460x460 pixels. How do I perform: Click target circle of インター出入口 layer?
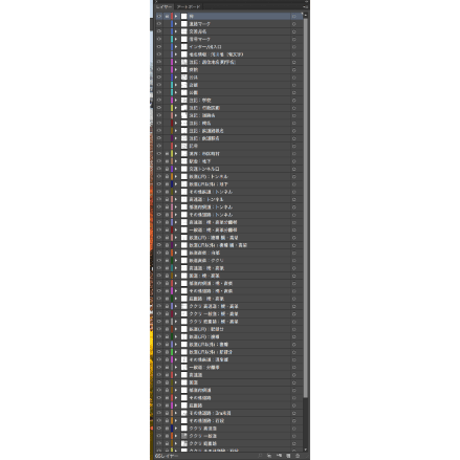tap(294, 47)
